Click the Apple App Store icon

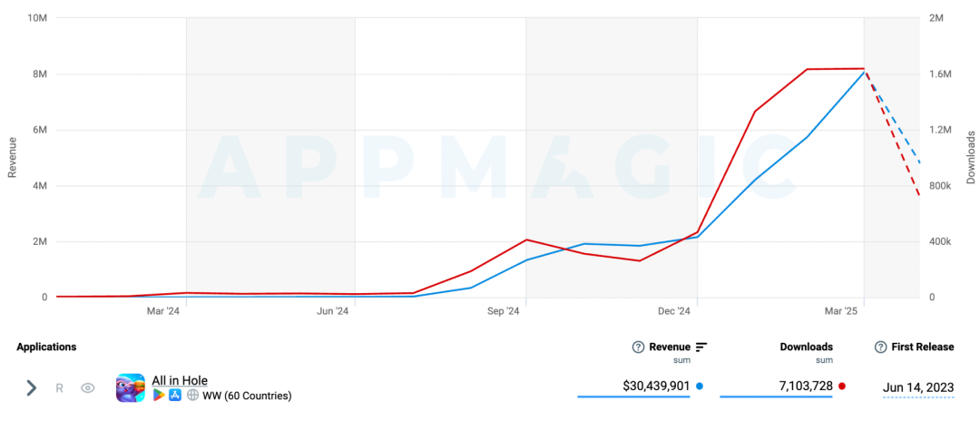click(175, 396)
